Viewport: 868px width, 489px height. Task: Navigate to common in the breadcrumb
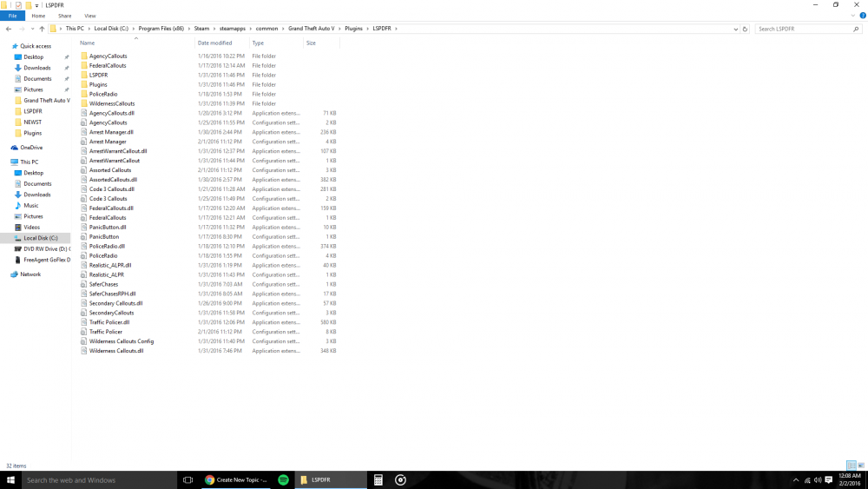(x=266, y=29)
